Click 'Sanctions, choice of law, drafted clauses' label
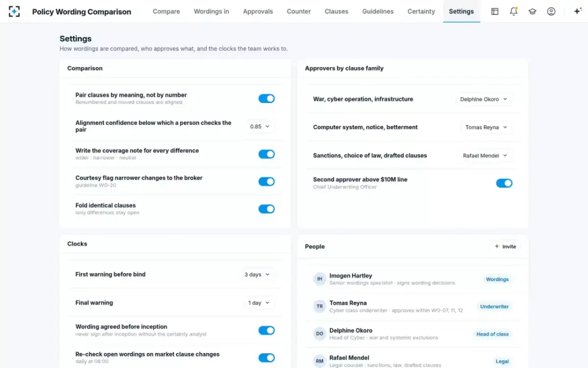Viewport: 588px width, 368px height. [x=370, y=156]
